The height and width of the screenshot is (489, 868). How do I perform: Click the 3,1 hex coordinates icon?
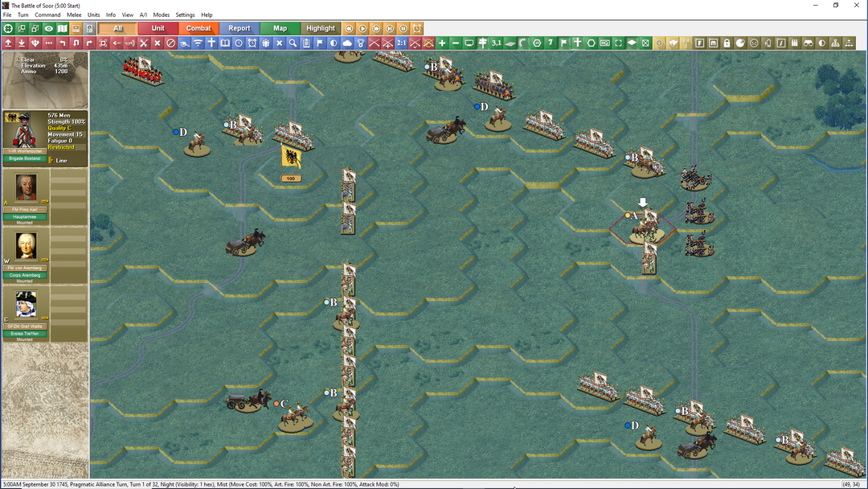[496, 43]
